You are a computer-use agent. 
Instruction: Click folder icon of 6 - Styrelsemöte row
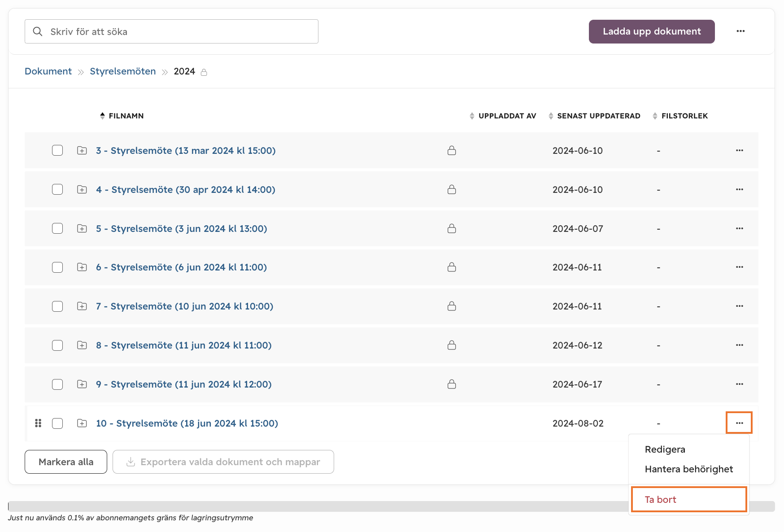(x=82, y=267)
